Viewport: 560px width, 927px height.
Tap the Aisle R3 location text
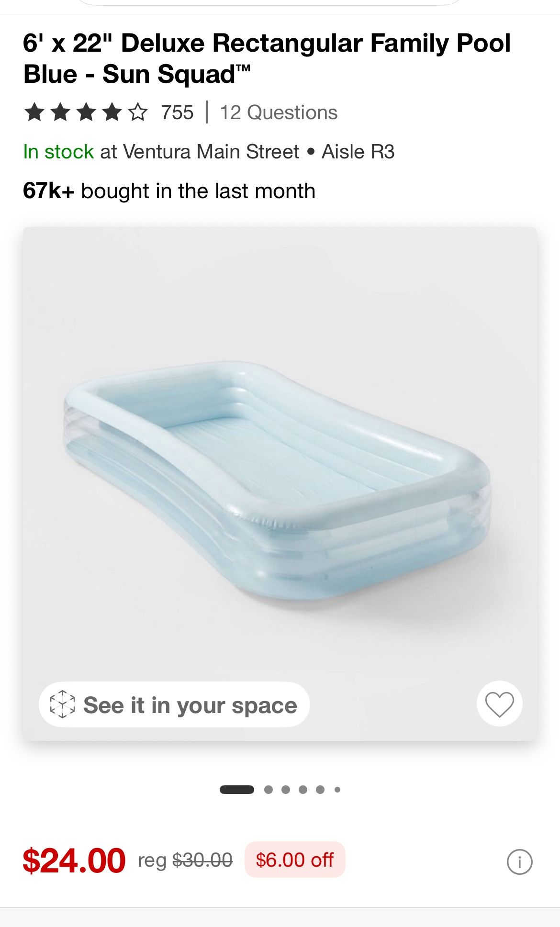coord(358,152)
